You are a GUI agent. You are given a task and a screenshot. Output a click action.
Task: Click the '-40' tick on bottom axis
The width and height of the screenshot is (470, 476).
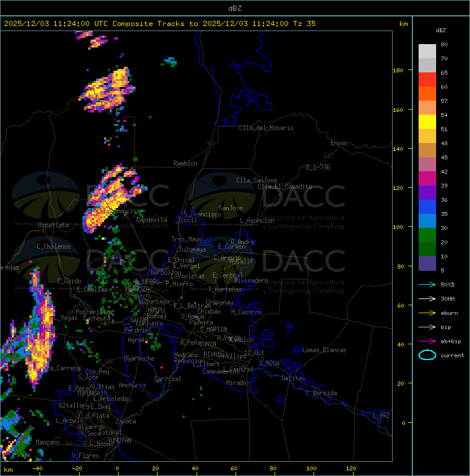click(37, 469)
